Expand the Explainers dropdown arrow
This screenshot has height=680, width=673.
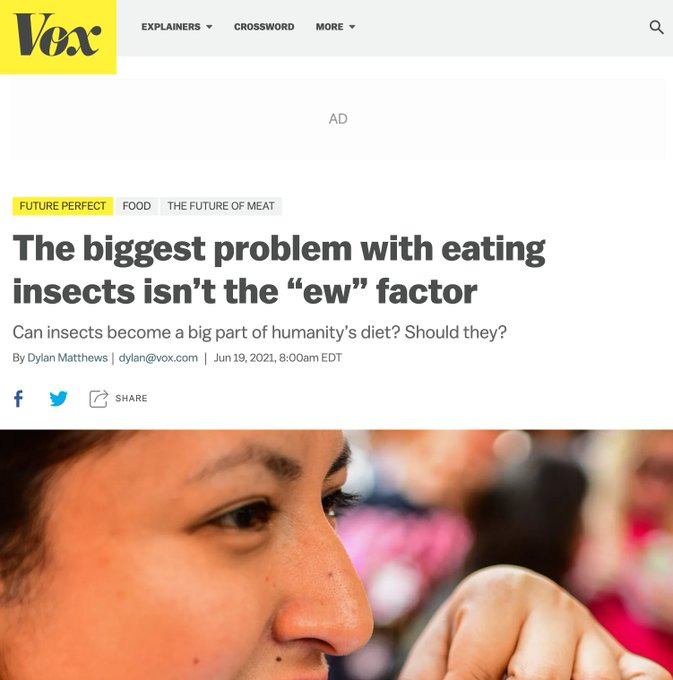(209, 27)
